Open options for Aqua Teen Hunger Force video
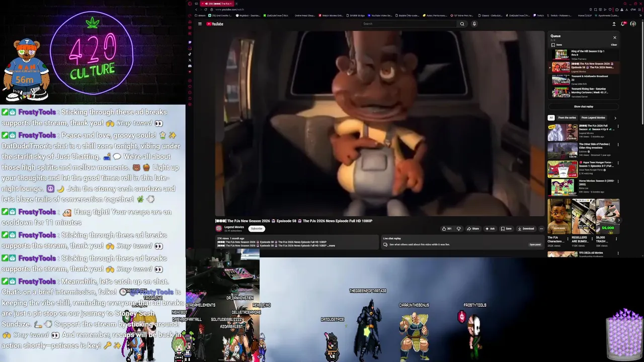 pyautogui.click(x=618, y=163)
